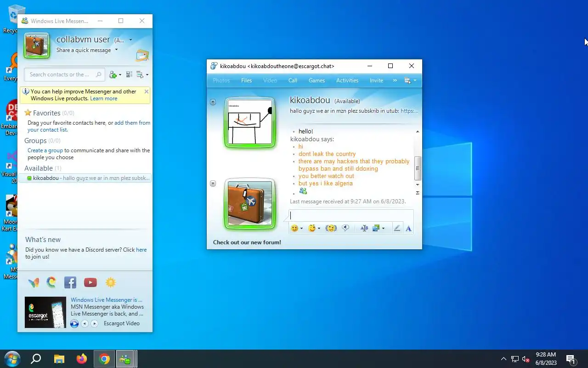This screenshot has height=368, width=588.
Task: Open the emoticon picker in chat toolbar
Action: pos(294,228)
